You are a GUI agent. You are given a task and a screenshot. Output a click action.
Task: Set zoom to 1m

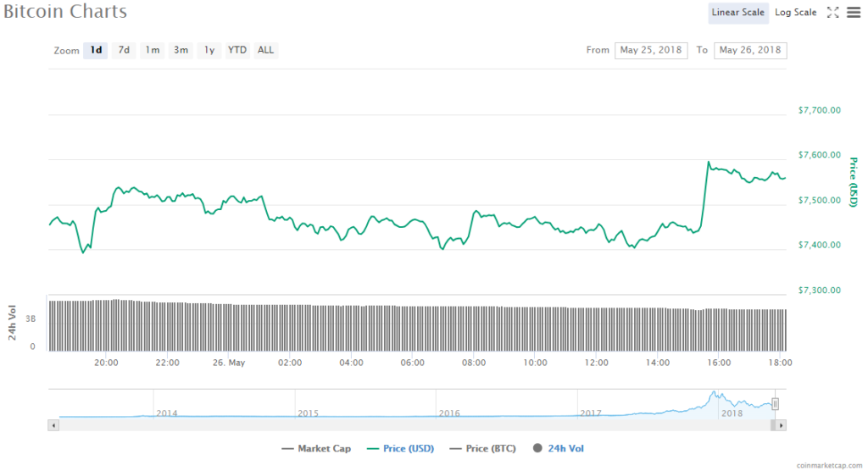(x=153, y=50)
